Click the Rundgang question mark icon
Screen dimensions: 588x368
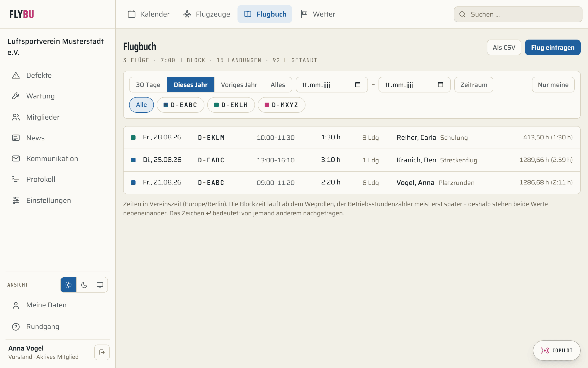[16, 327]
